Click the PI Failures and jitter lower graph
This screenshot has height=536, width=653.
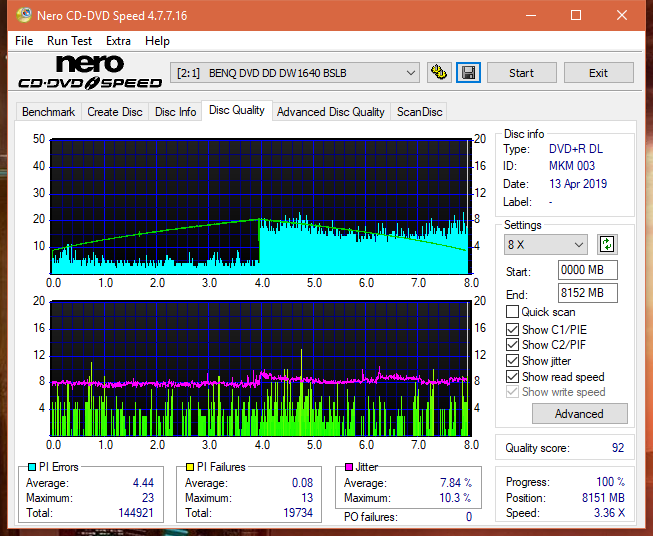click(x=261, y=369)
